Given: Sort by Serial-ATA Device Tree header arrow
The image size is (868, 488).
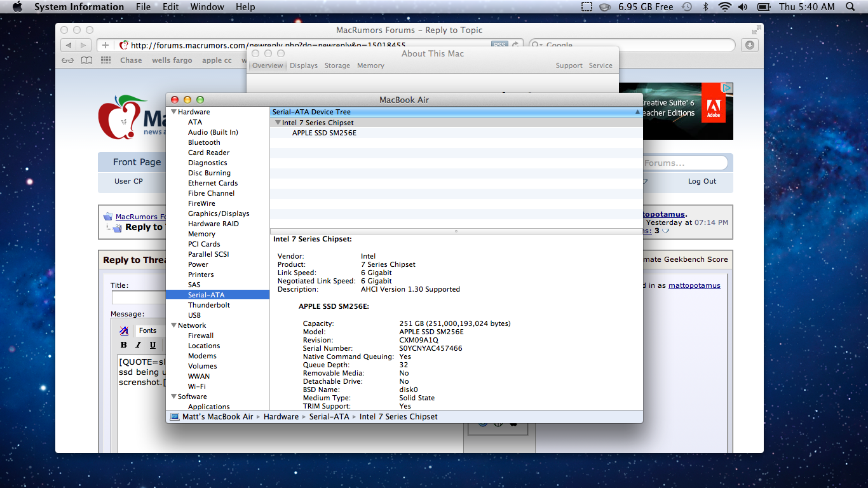Looking at the screenshot, I should (x=637, y=112).
